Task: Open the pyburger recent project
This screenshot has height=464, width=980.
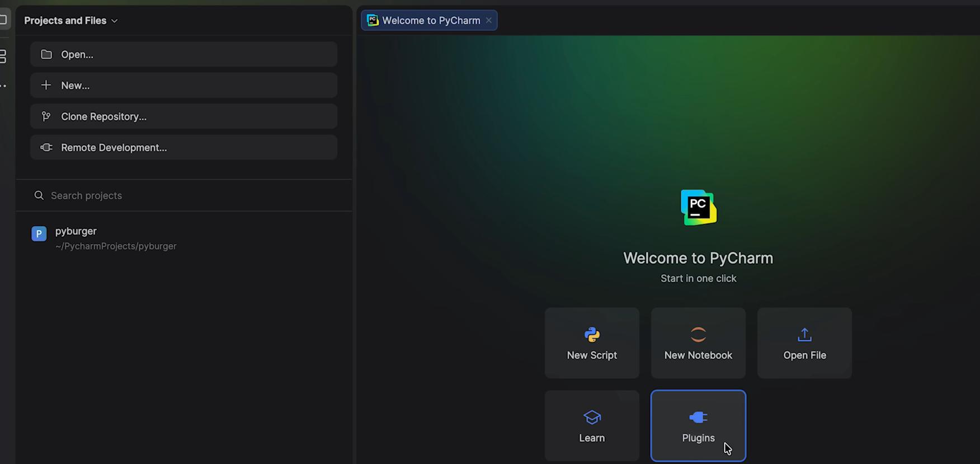Action: point(183,238)
